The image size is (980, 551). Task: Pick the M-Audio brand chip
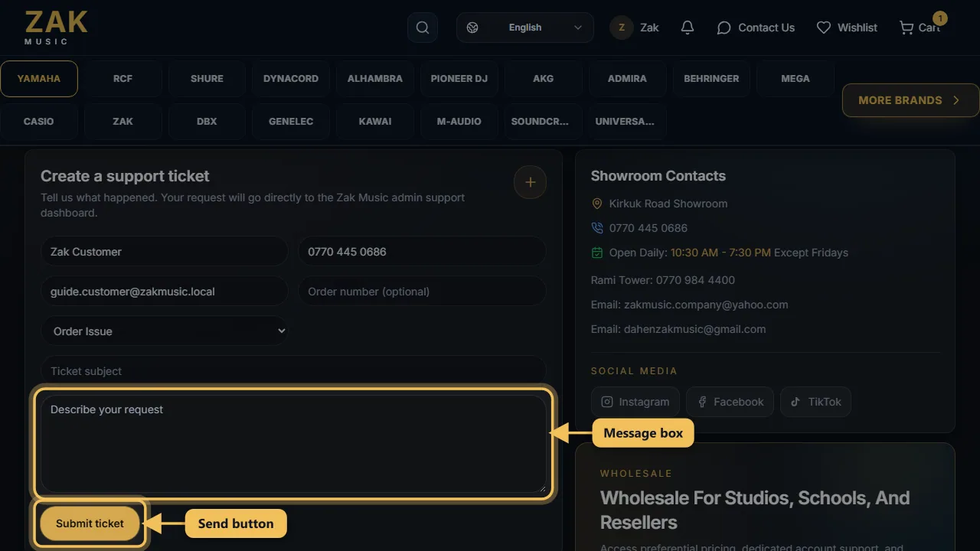pos(459,122)
